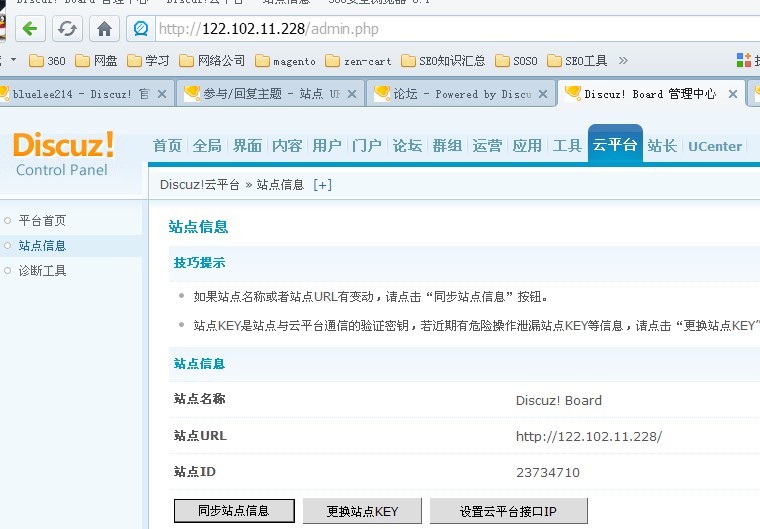This screenshot has height=529, width=760.
Task: Click the site ID value 23734710
Action: tap(548, 472)
